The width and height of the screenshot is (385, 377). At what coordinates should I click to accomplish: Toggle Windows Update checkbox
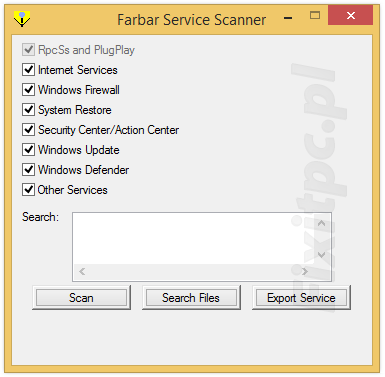click(28, 150)
